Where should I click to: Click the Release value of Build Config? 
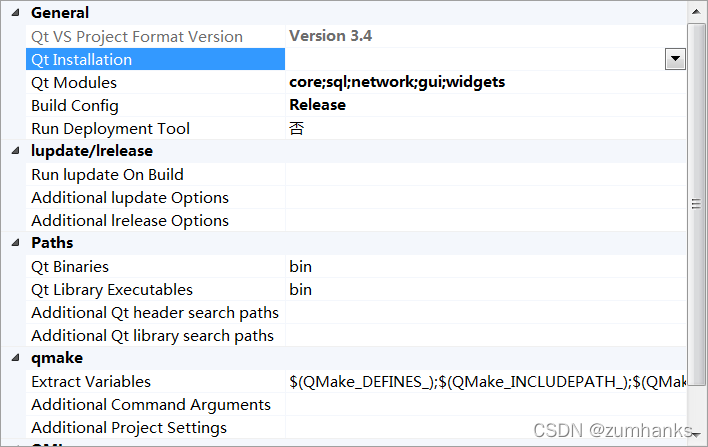317,105
